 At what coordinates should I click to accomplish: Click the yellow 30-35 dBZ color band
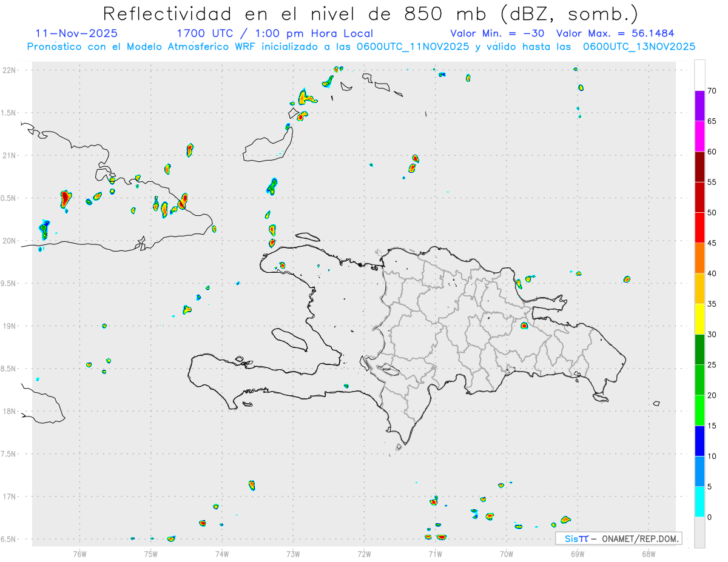(699, 319)
